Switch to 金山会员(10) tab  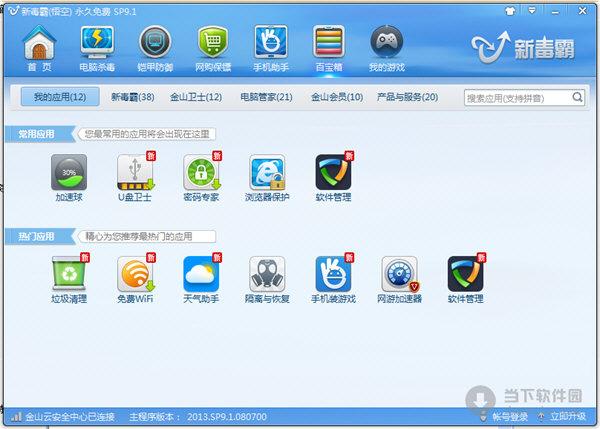pos(337,97)
